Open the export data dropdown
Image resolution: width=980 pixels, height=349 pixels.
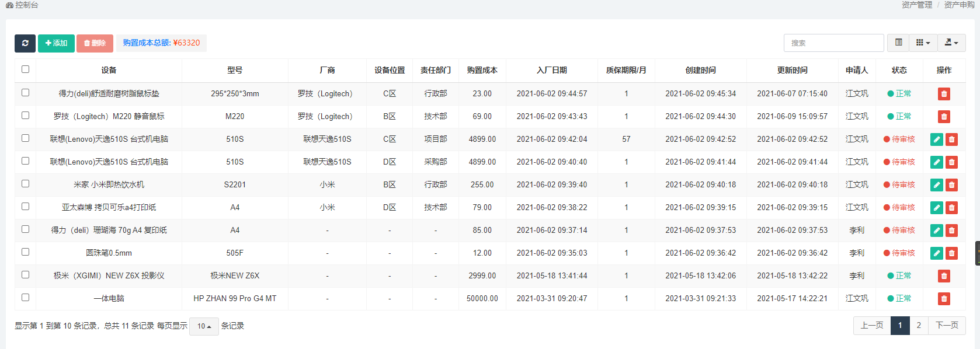(951, 43)
